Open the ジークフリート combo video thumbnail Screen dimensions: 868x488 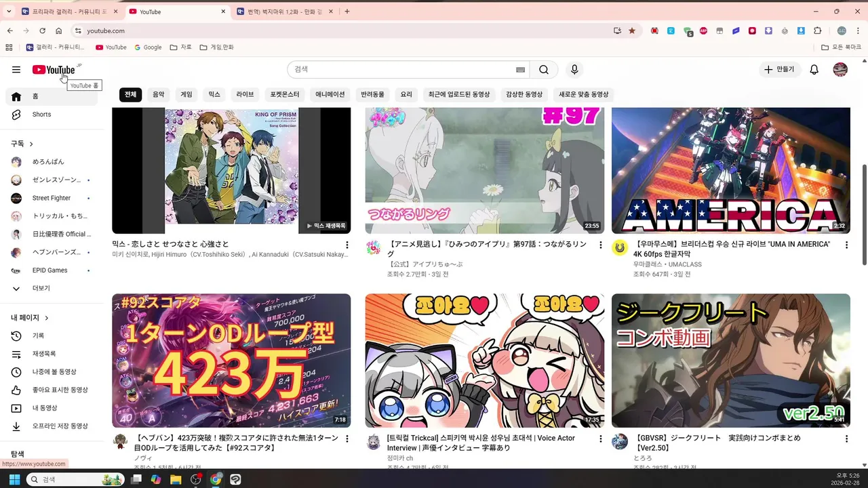[731, 361]
